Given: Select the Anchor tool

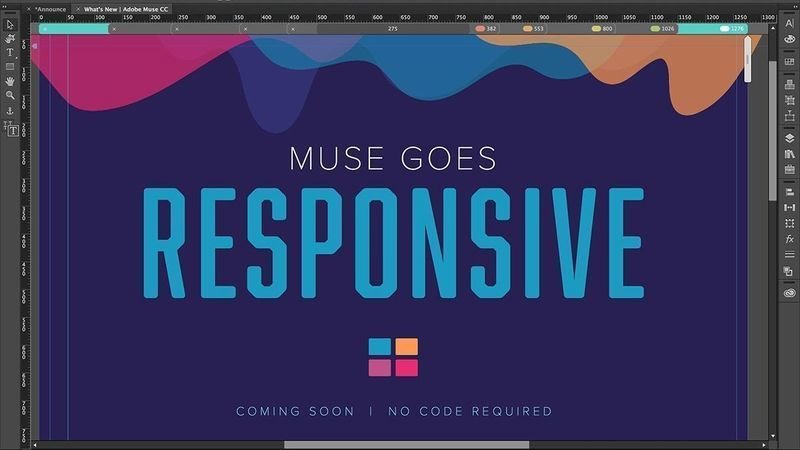Looking at the screenshot, I should pos(10,111).
